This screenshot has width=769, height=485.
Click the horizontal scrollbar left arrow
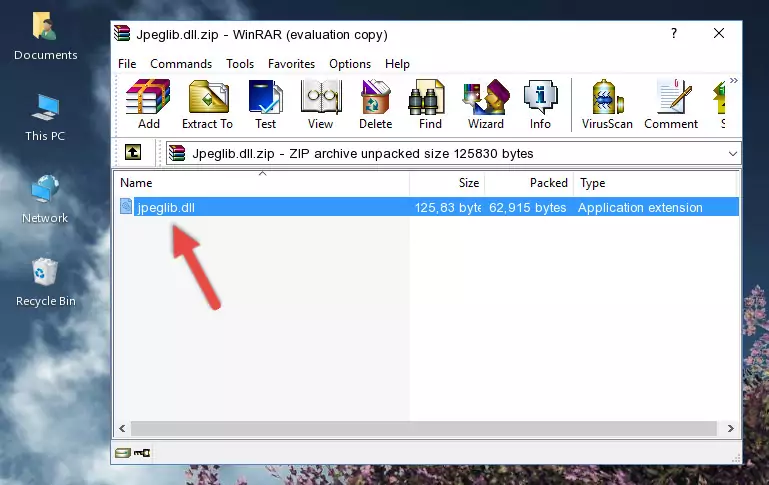click(x=122, y=429)
